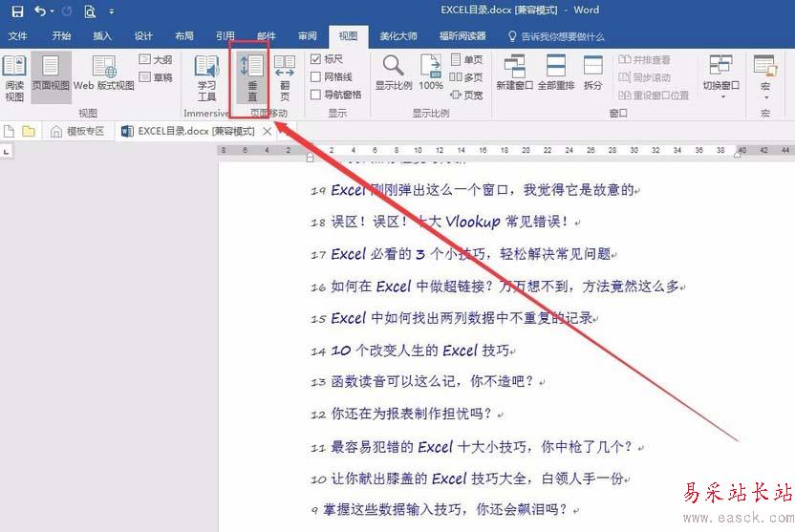
Task: Click line 16 如何在 Excel 中做超链接
Action: click(x=498, y=287)
